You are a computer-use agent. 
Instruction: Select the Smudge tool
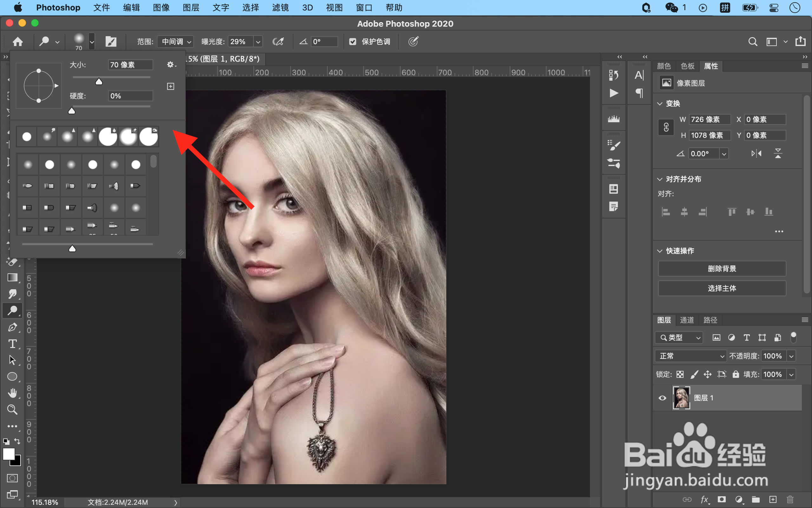point(12,294)
